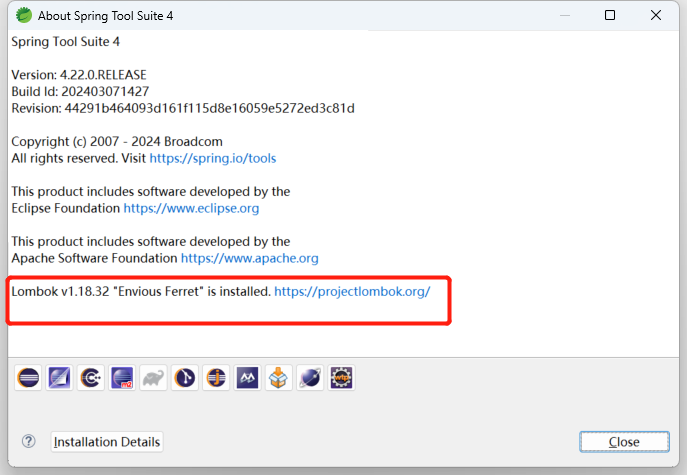Open the m2 Maven integration icon
The image size is (687, 475).
click(122, 377)
